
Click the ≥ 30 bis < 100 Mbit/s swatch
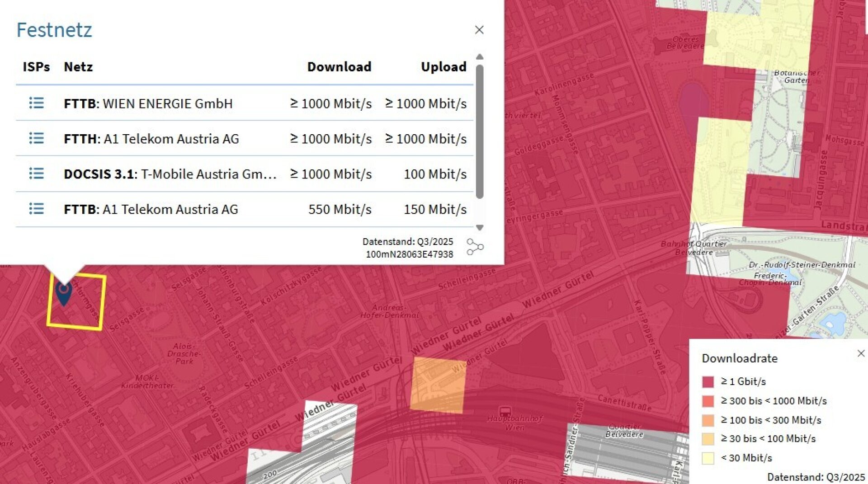coord(708,439)
